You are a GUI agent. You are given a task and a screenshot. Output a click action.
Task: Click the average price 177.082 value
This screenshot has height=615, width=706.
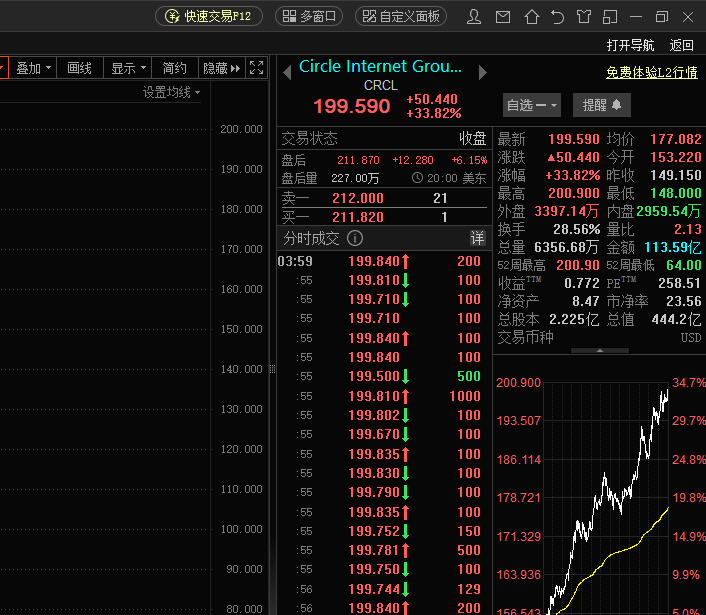pyautogui.click(x=675, y=139)
